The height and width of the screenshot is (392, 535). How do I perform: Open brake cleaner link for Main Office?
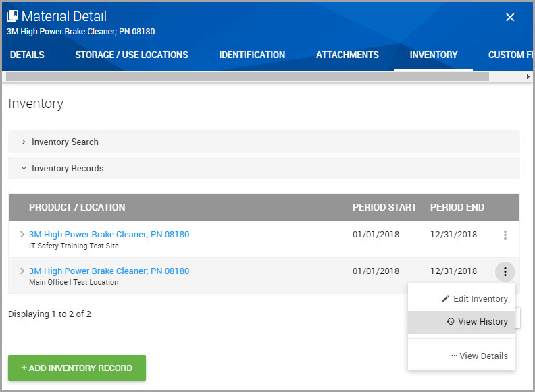(x=109, y=271)
